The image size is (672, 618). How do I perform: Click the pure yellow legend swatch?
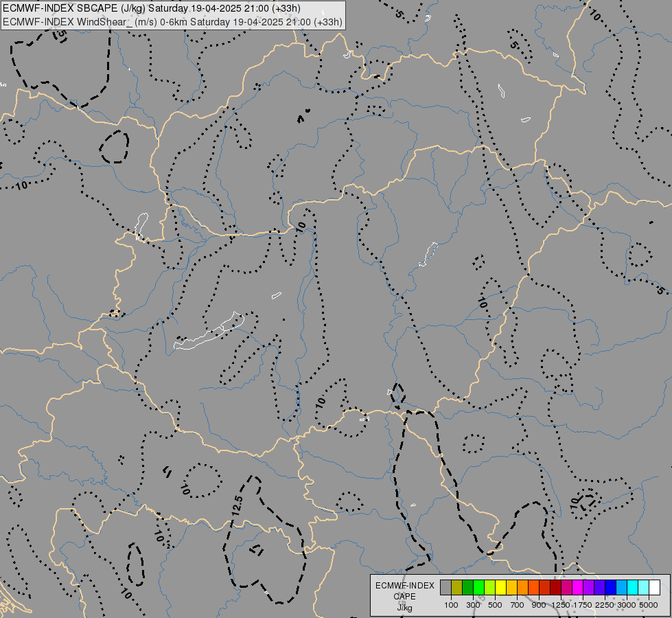tap(500, 588)
